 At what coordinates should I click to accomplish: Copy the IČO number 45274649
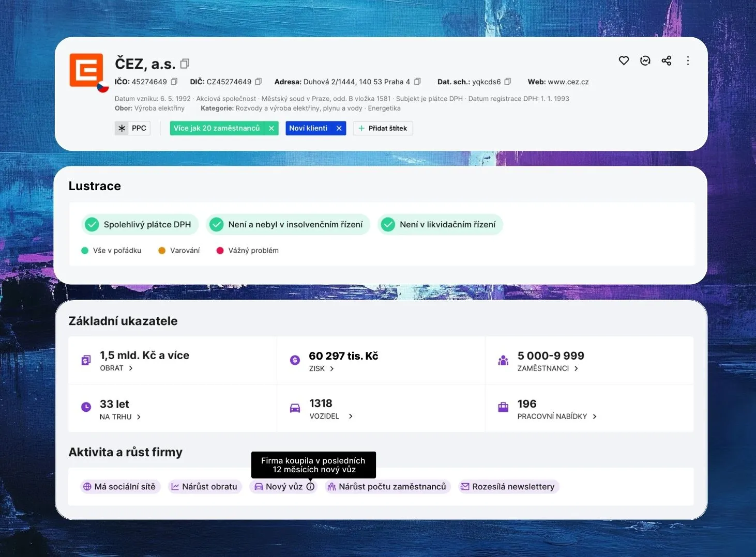tap(174, 82)
